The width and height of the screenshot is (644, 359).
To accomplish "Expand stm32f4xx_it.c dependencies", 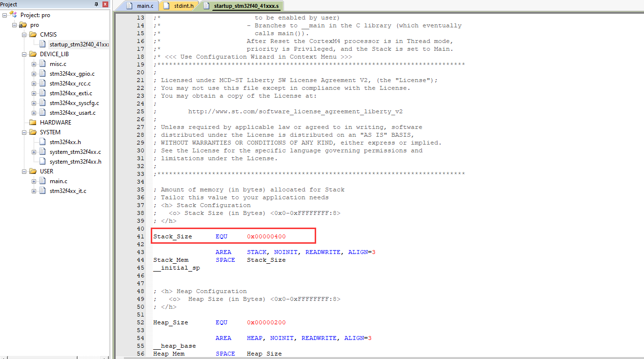I will (34, 191).
